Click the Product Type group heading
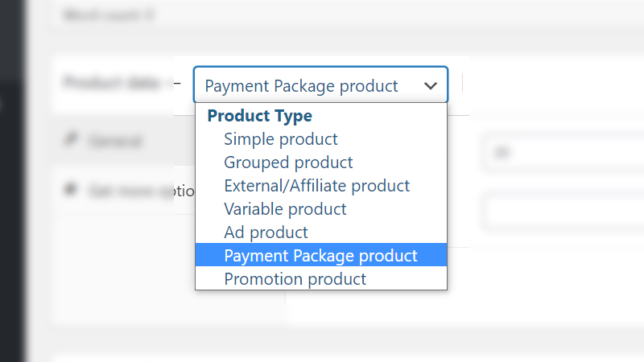 (x=259, y=116)
